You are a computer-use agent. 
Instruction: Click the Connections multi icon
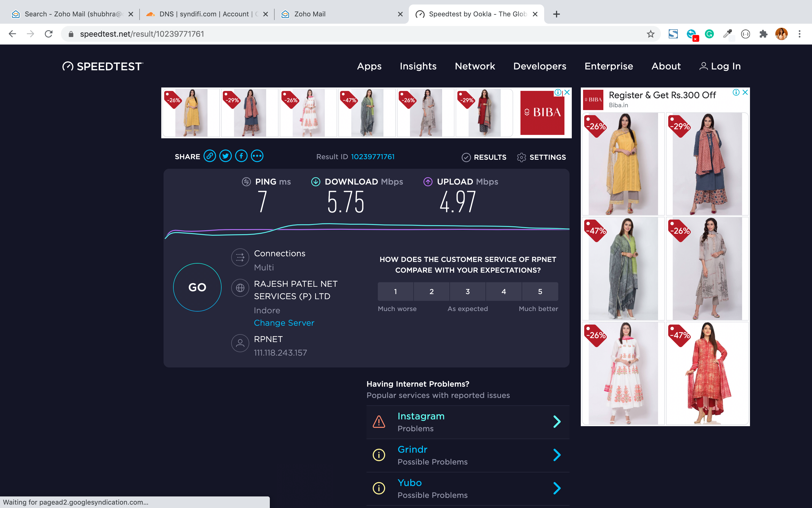point(240,257)
